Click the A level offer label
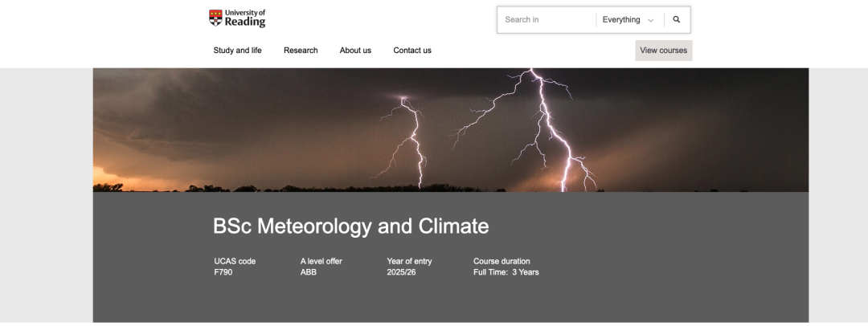Viewport: 868px width, 326px height. [x=321, y=261]
